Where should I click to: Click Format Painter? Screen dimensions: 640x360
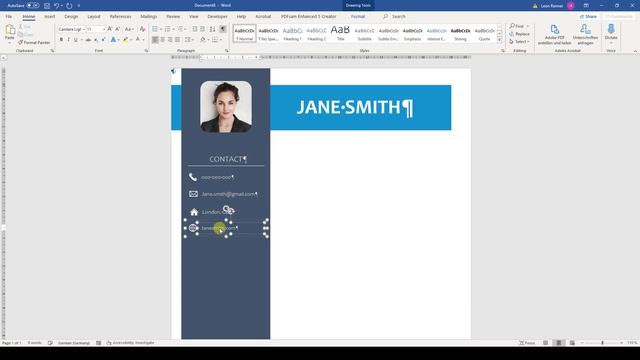click(x=34, y=42)
